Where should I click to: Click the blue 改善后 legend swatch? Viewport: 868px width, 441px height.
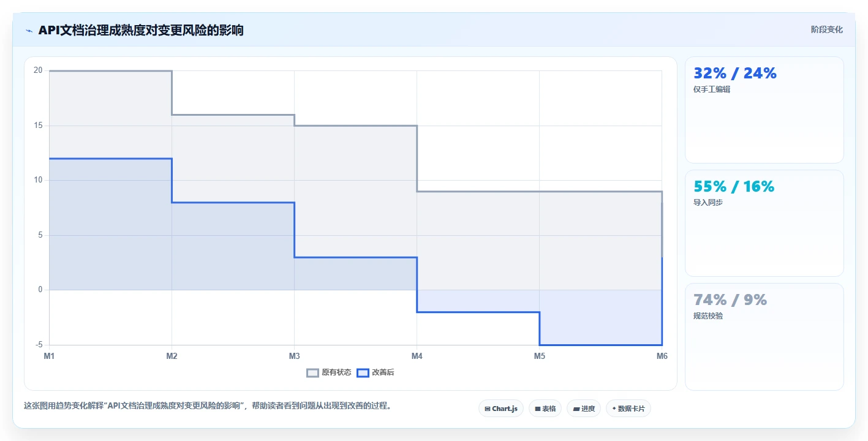(363, 372)
